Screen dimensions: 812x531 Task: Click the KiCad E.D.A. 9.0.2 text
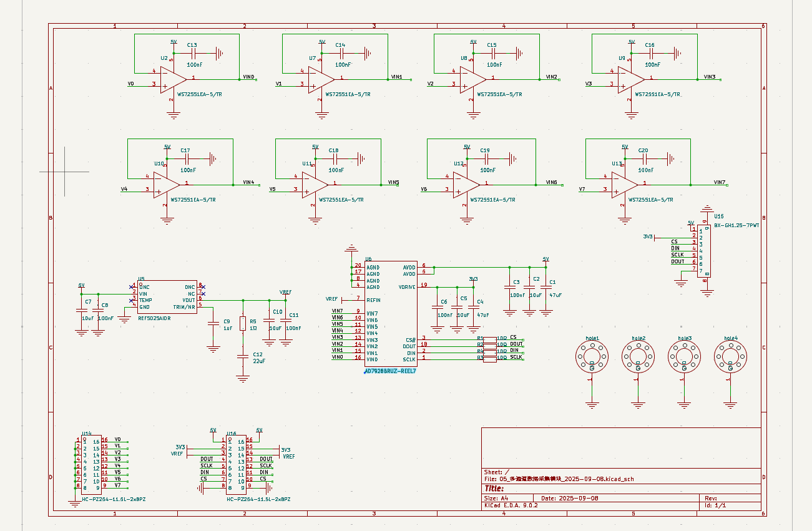(x=511, y=505)
